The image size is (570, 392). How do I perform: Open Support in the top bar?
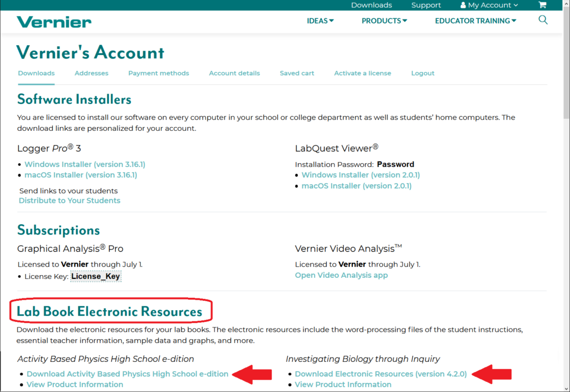tap(426, 5)
